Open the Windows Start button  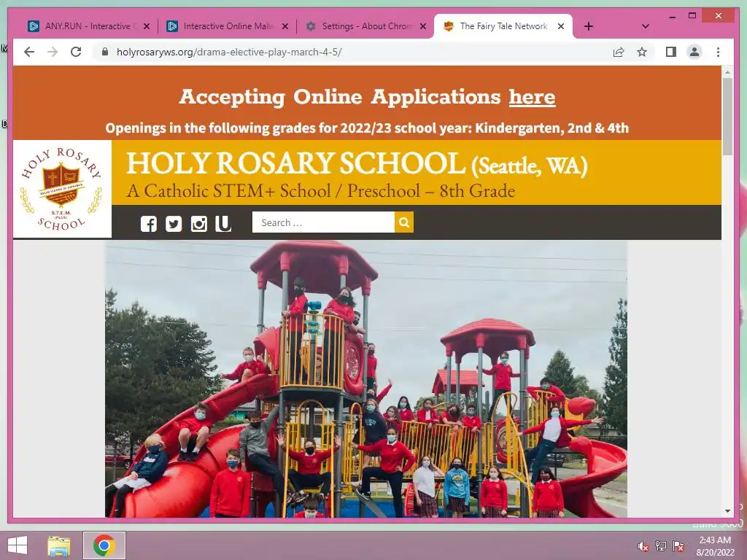18,545
